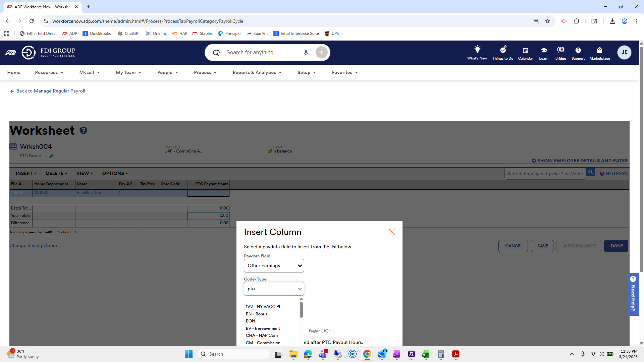
Task: Collapse the Code/Type combo box arrow
Action: [x=300, y=289]
